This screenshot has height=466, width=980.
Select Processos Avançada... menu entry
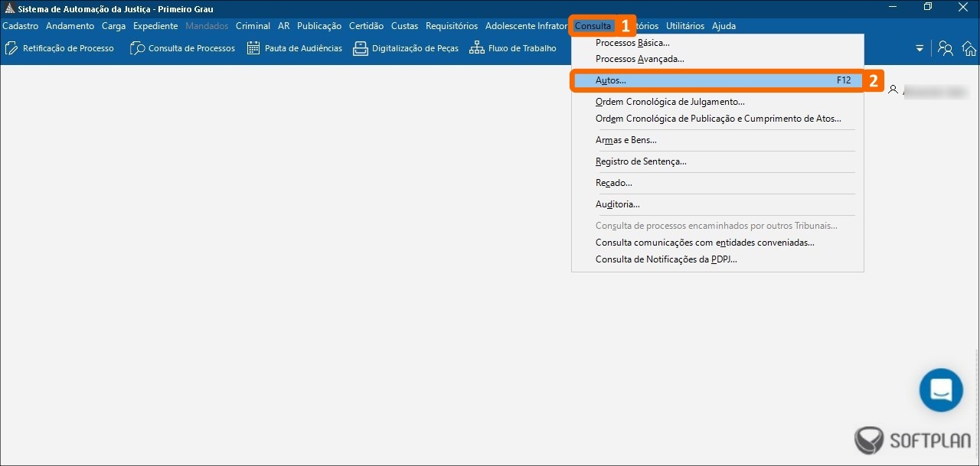717,59
